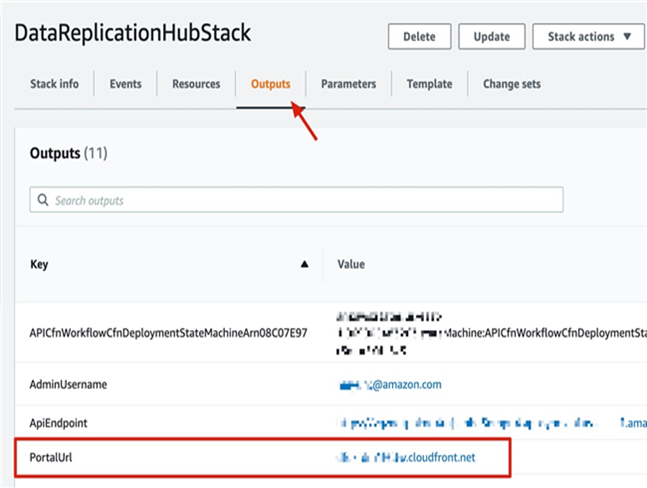Viewport: 647px width, 488px height.
Task: Open the Change sets tab
Action: (x=512, y=84)
